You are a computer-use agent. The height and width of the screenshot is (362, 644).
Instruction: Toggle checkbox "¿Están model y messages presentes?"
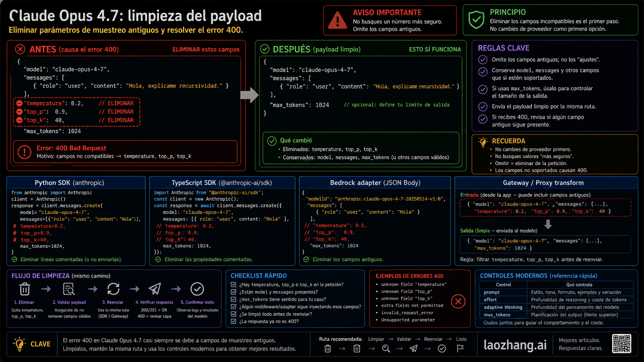point(233,292)
